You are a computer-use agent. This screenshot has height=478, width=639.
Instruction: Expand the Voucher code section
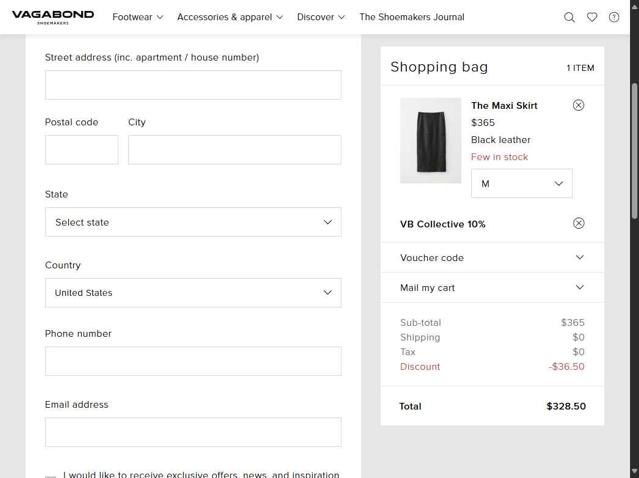pyautogui.click(x=492, y=258)
